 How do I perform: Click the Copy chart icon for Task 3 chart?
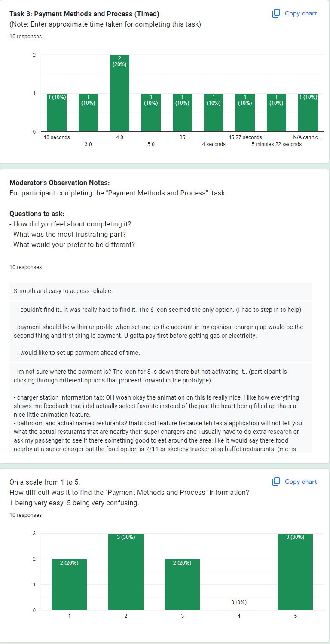276,13
